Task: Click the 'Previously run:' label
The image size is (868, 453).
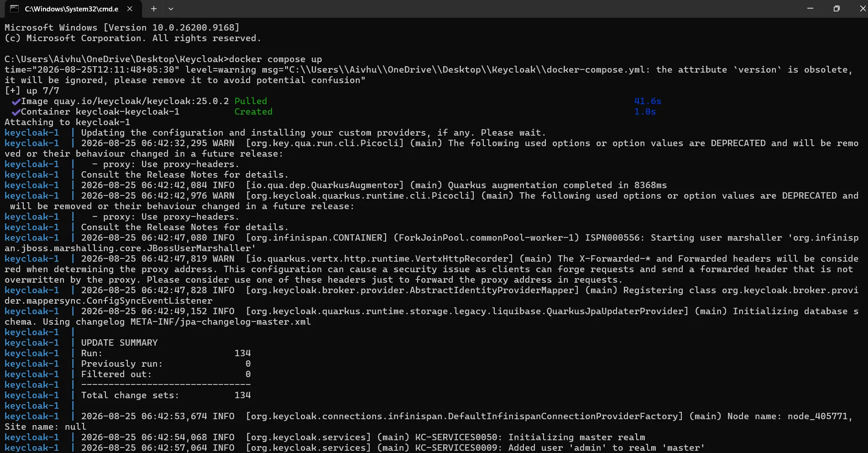Action: pos(122,363)
